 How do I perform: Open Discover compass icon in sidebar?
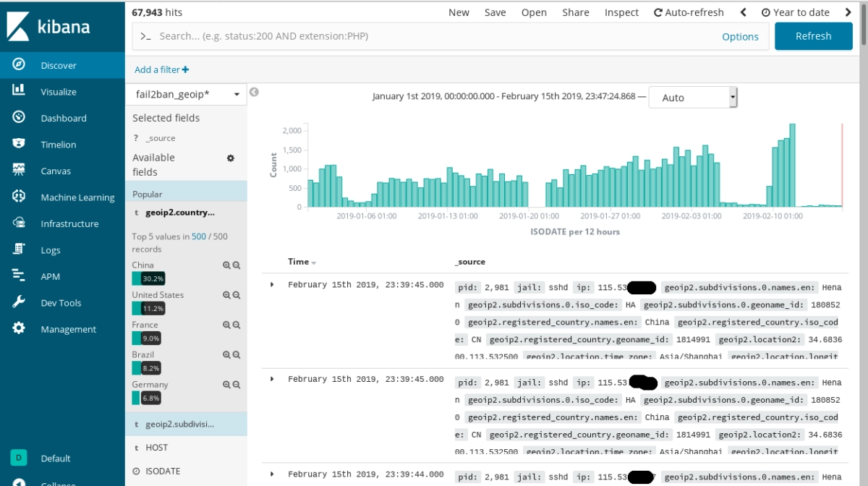19,64
